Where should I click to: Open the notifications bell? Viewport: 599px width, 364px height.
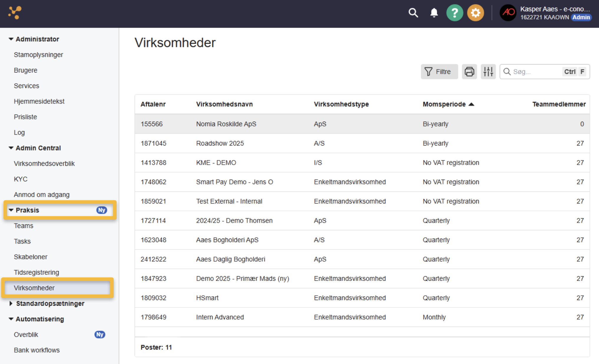pyautogui.click(x=434, y=13)
